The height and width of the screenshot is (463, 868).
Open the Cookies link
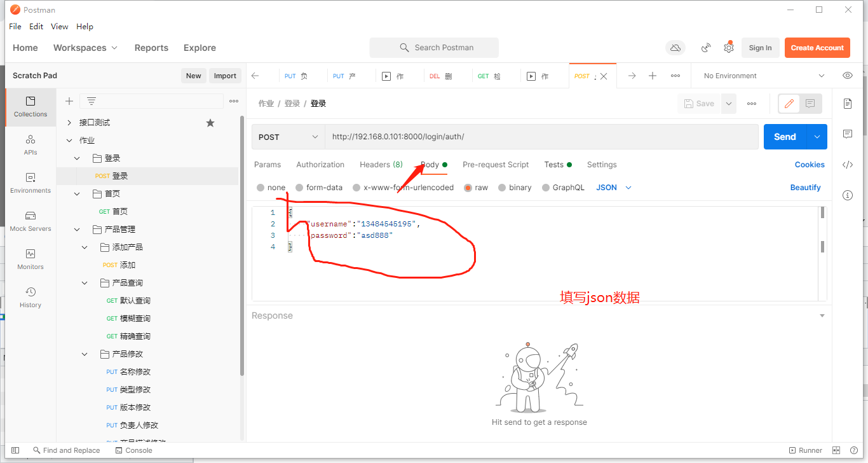[x=810, y=165]
